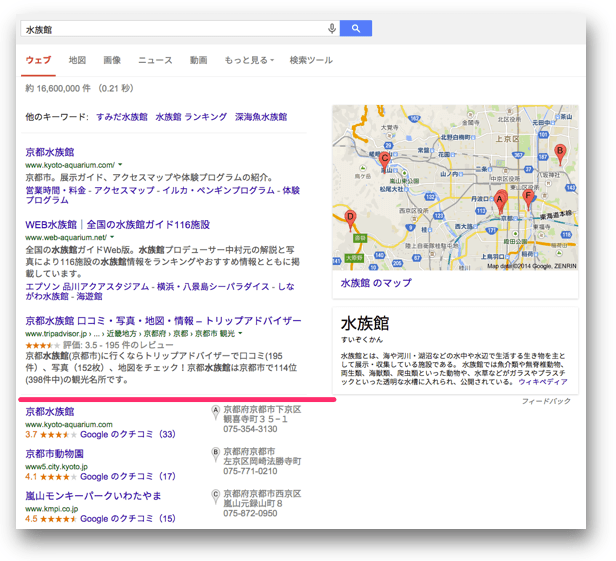The height and width of the screenshot is (561, 616).
Task: Open the ウィキペディア link
Action: pyautogui.click(x=543, y=382)
